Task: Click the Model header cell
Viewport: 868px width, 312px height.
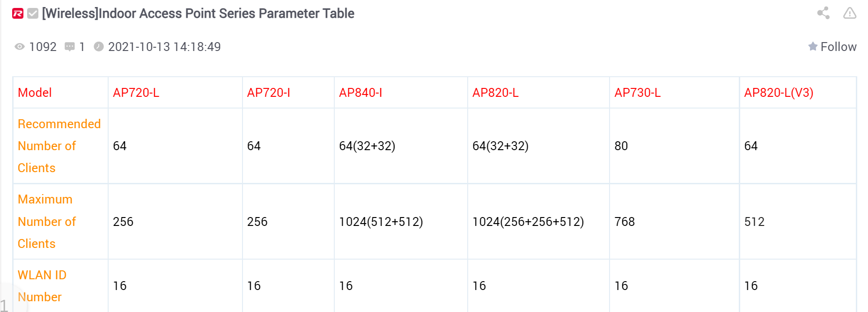Action: pos(35,93)
